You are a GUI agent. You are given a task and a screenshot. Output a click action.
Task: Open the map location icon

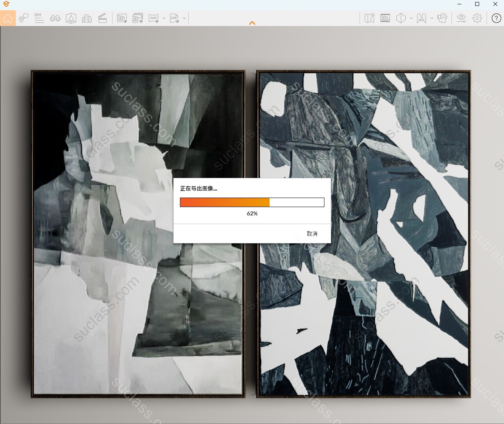(x=369, y=18)
